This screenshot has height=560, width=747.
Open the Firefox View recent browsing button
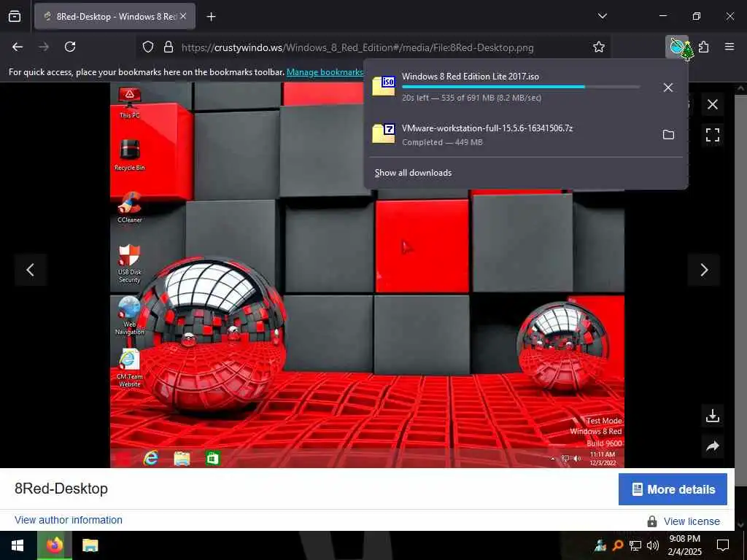pyautogui.click(x=15, y=16)
